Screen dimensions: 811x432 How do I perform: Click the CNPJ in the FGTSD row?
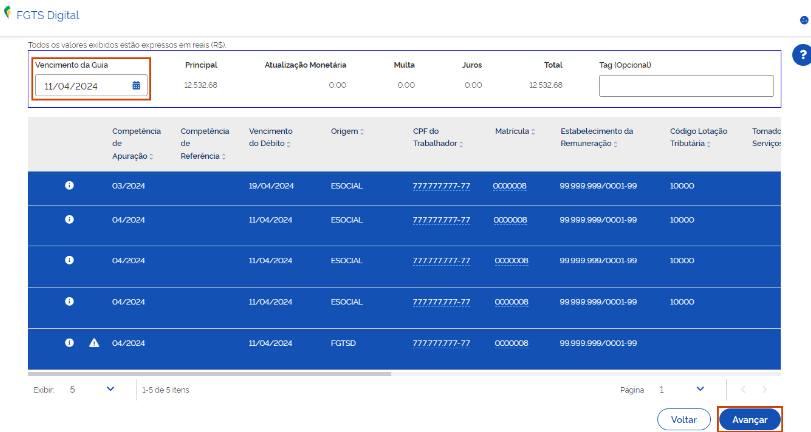pos(598,343)
